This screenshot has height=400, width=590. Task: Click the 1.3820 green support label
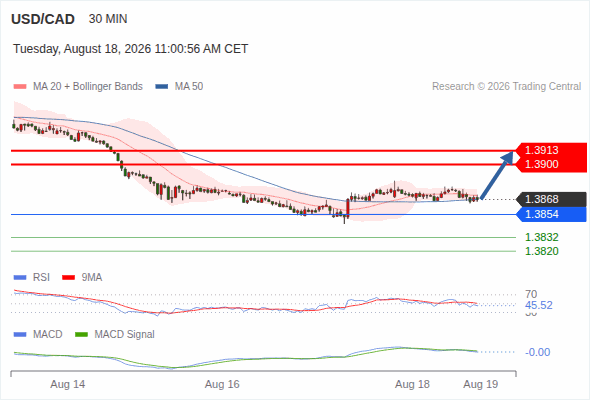tap(541, 251)
